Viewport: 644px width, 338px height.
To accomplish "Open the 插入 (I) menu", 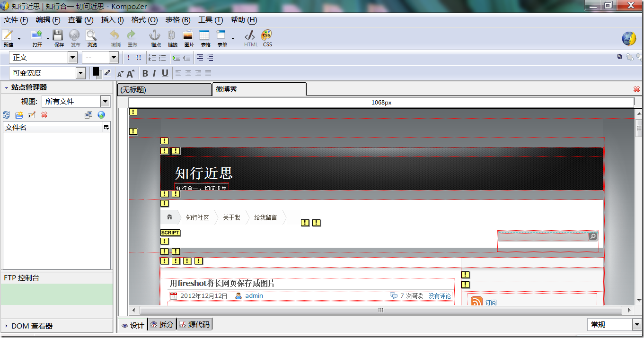I will click(x=112, y=20).
